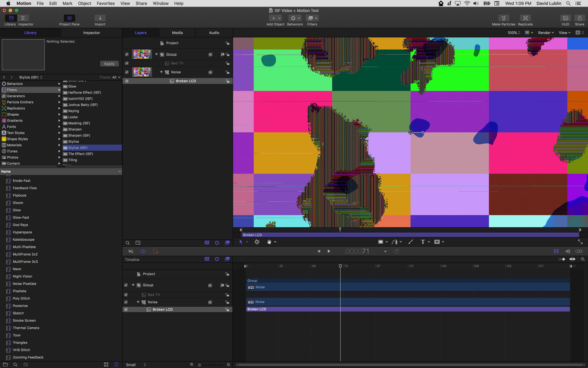This screenshot has height=368, width=588.
Task: Click the playback play button
Action: [x=329, y=251]
